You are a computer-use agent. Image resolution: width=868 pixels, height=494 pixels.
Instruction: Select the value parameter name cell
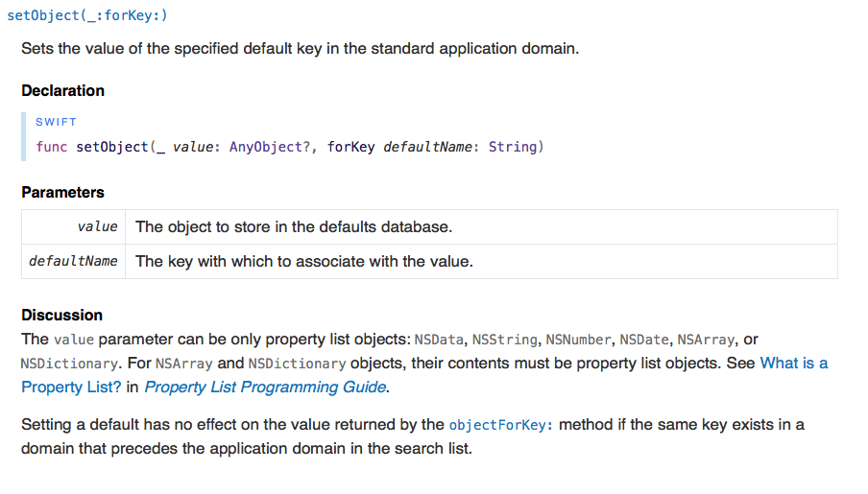click(x=97, y=227)
